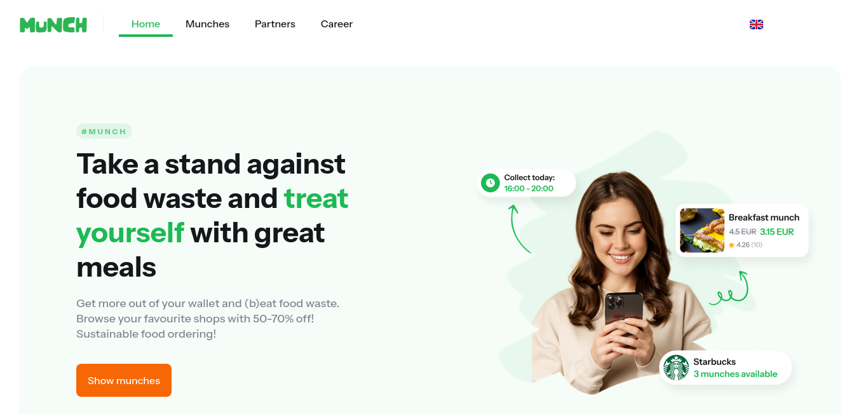Click the yellow rating star icon
868x414 pixels.
click(731, 245)
